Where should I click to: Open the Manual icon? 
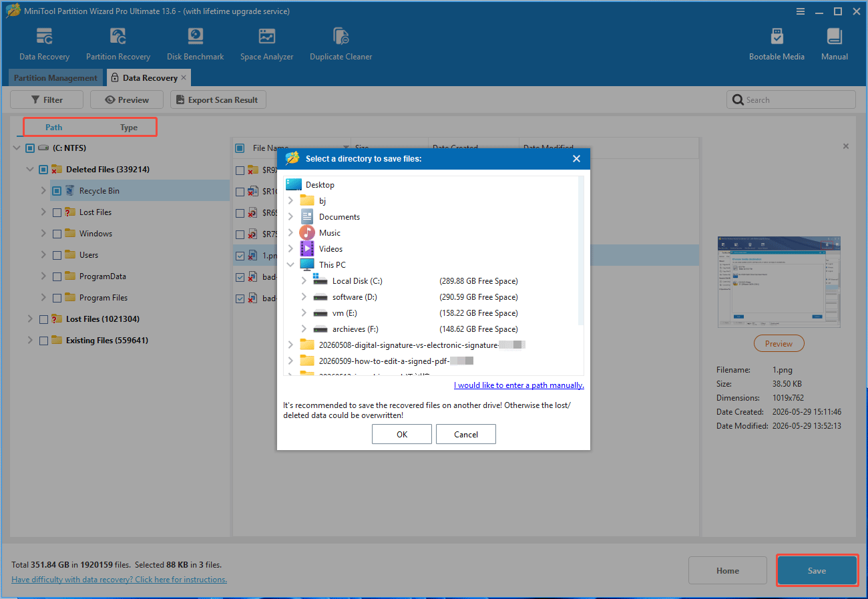[834, 37]
